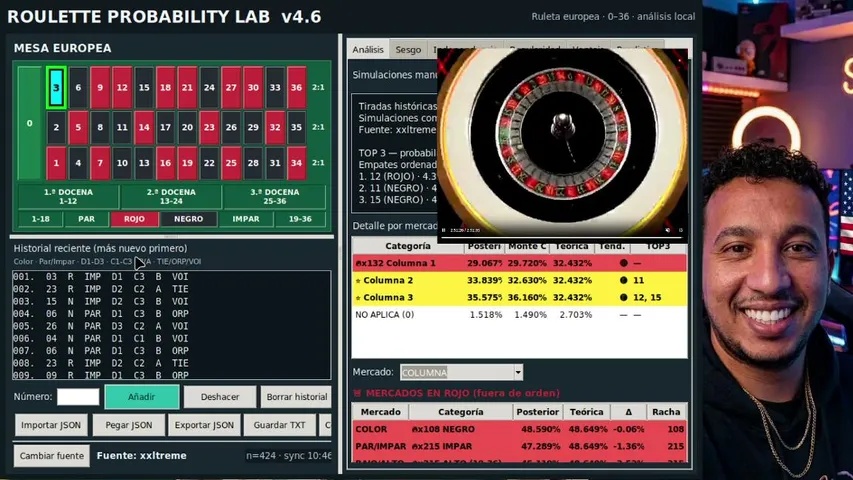Viewport: 853px width, 480px height.
Task: Select the PAR/IMPAR market row
Action: pyautogui.click(x=520, y=446)
